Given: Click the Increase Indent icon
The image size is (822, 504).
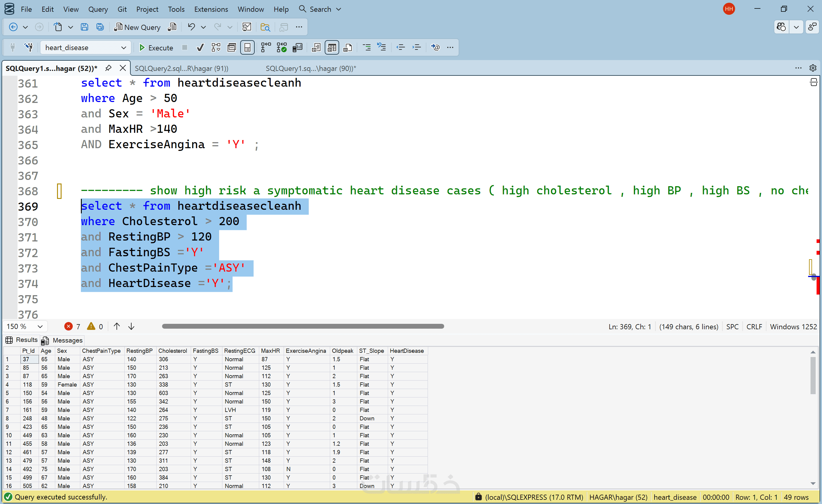Looking at the screenshot, I should tap(416, 48).
